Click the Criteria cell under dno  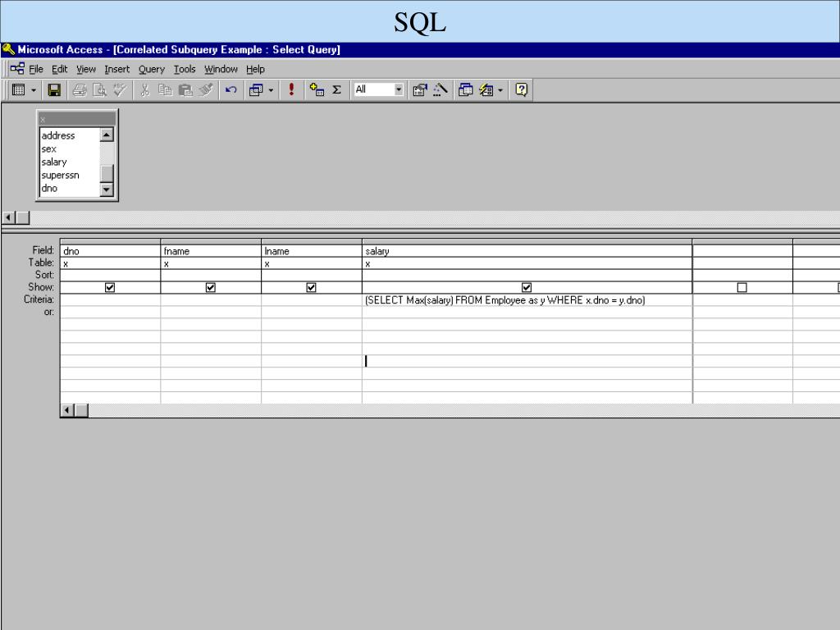pos(111,300)
